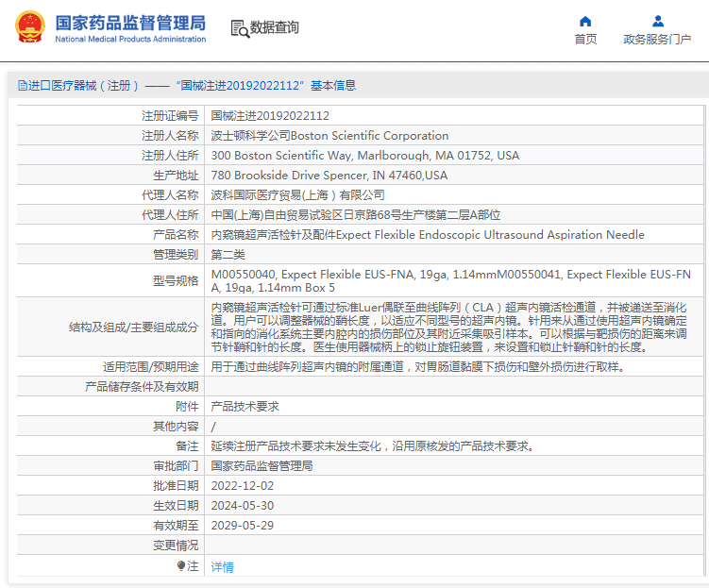Open the 详情 link

tap(223, 566)
